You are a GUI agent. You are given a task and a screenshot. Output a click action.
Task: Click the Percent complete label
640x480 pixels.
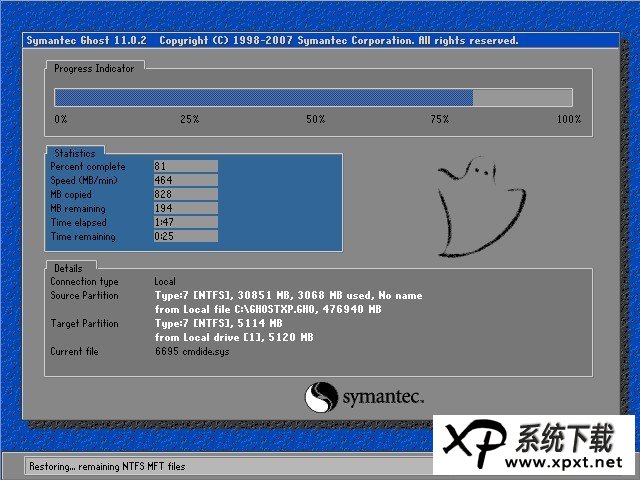click(88, 167)
